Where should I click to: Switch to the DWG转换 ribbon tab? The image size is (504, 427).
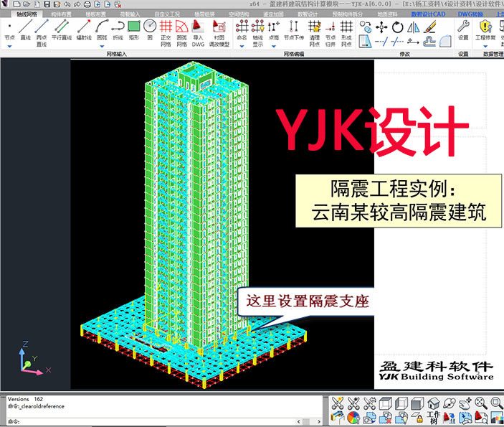coord(470,14)
